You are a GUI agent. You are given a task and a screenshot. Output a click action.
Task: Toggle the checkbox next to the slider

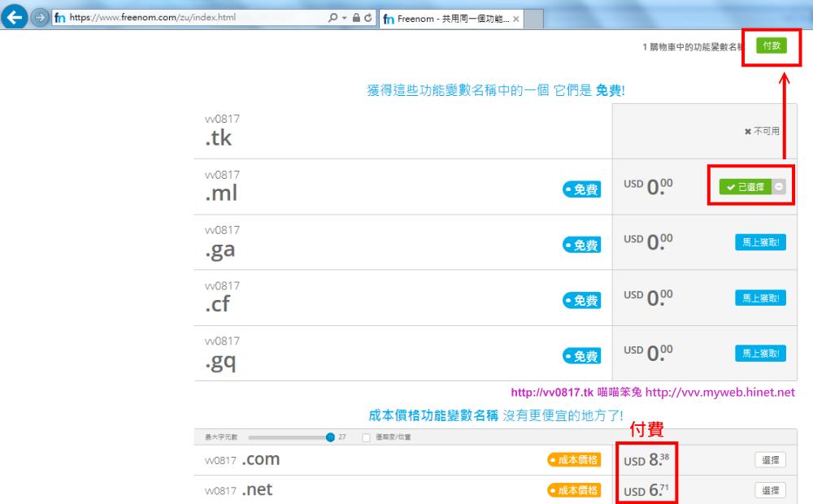pos(366,437)
